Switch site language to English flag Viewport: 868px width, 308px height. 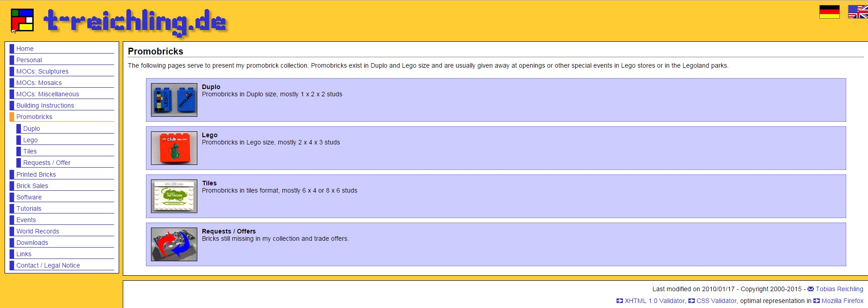coord(858,12)
